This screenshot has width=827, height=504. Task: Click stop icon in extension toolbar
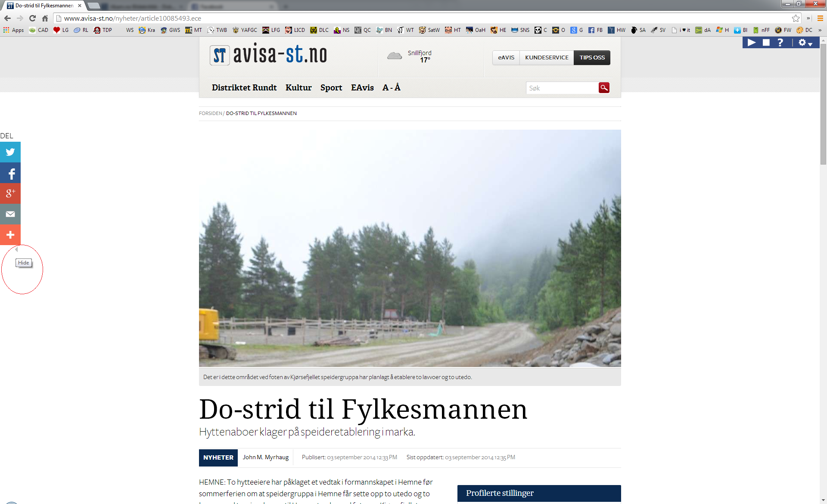click(x=766, y=42)
